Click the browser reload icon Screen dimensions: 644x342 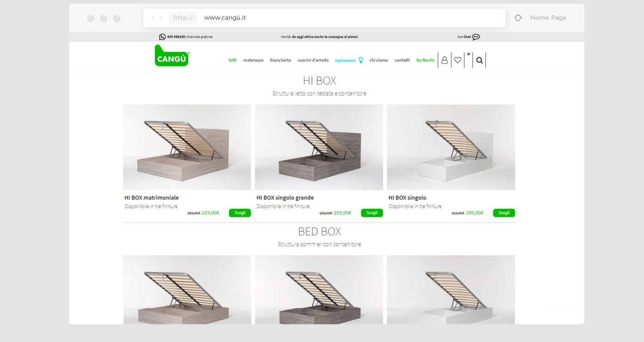(x=518, y=18)
